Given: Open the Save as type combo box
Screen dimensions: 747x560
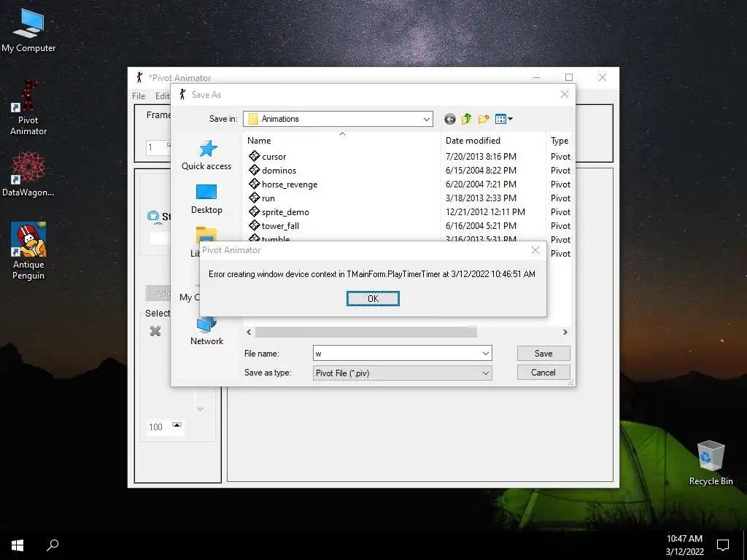Looking at the screenshot, I should pos(402,373).
